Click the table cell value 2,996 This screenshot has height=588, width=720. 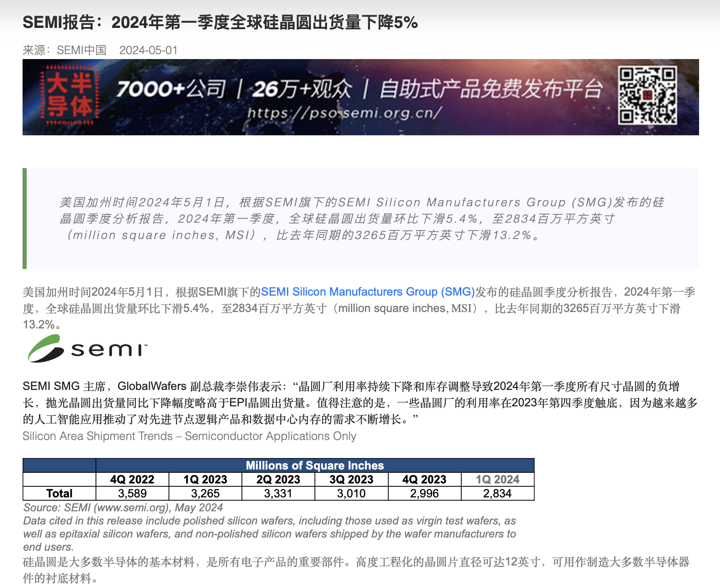[424, 493]
